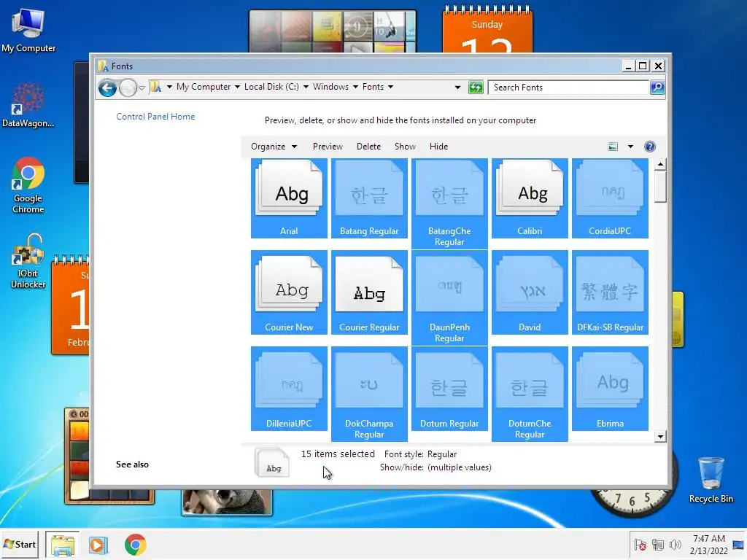Select the Dotum Regular font
Image resolution: width=747 pixels, height=560 pixels.
[x=449, y=389]
